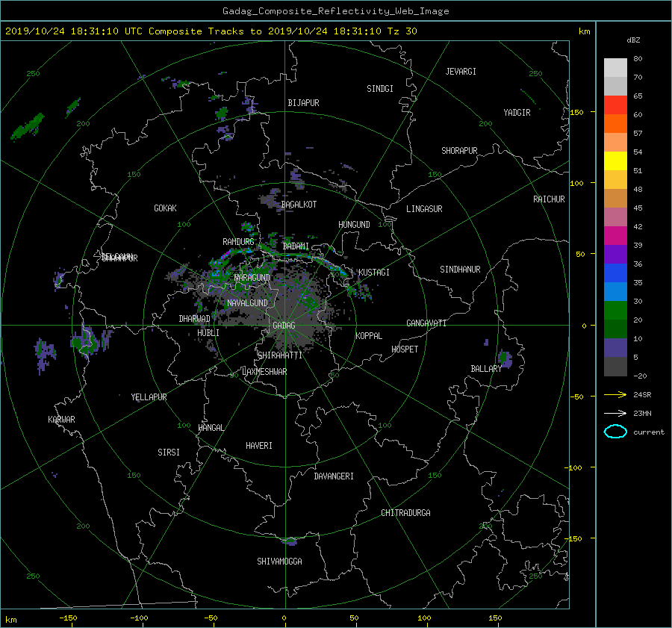Click the KOPPAL label
Image resolution: width=672 pixels, height=628 pixels.
(369, 335)
